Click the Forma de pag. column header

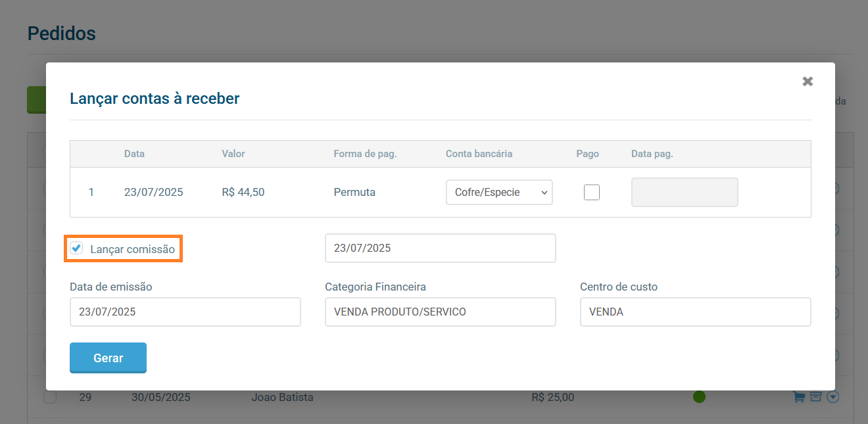[365, 154]
